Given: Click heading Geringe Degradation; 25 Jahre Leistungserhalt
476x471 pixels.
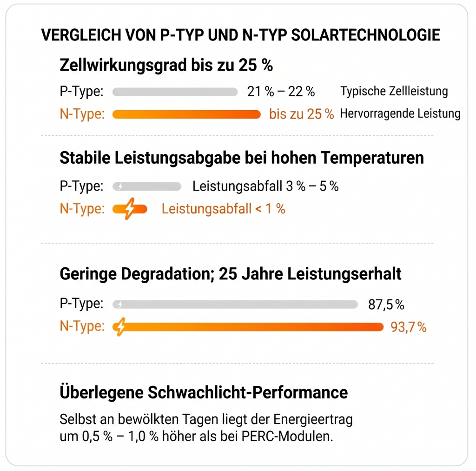Looking at the screenshot, I should click(231, 274).
